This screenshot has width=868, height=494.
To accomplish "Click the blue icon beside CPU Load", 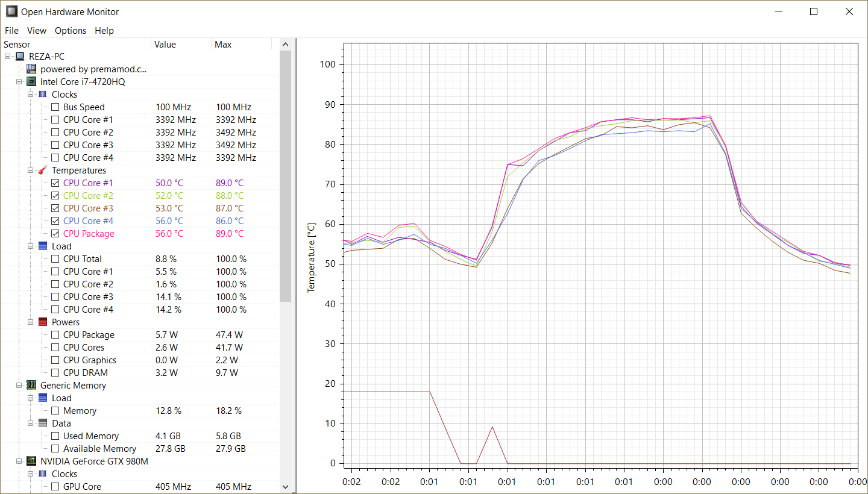I will click(43, 246).
